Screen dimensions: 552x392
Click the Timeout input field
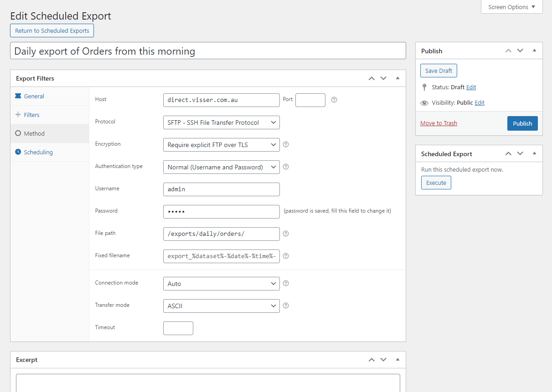tap(178, 328)
